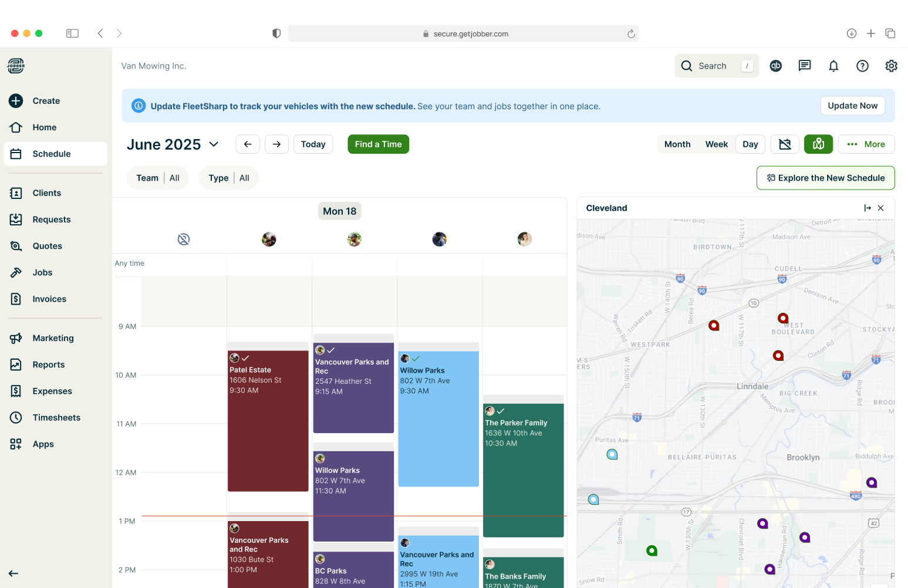
Task: Click the help question mark icon
Action: point(862,66)
